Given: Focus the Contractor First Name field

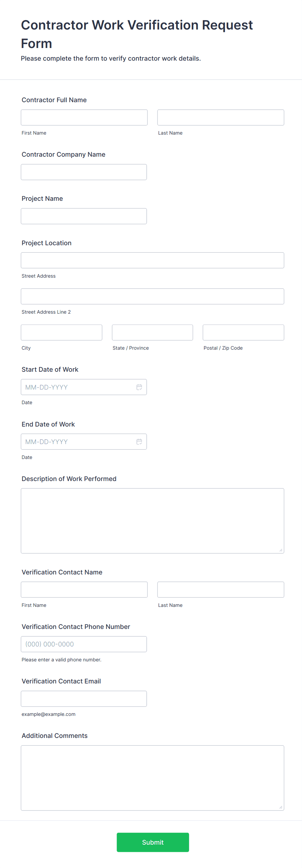Looking at the screenshot, I should [84, 118].
